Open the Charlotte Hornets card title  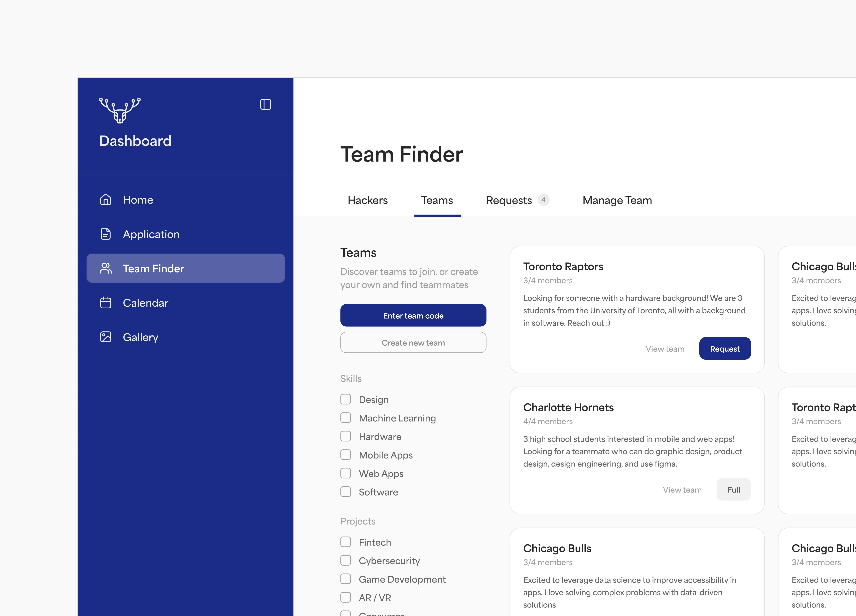point(568,407)
